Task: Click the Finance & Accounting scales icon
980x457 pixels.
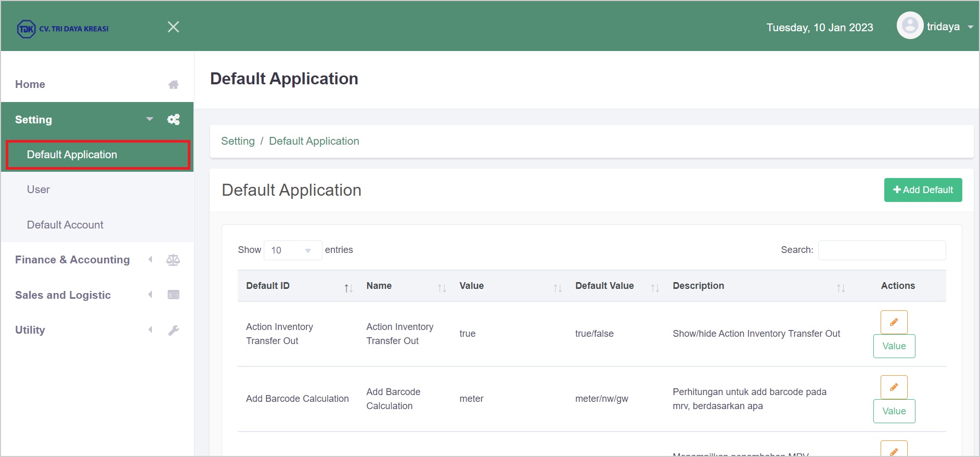Action: (173, 260)
